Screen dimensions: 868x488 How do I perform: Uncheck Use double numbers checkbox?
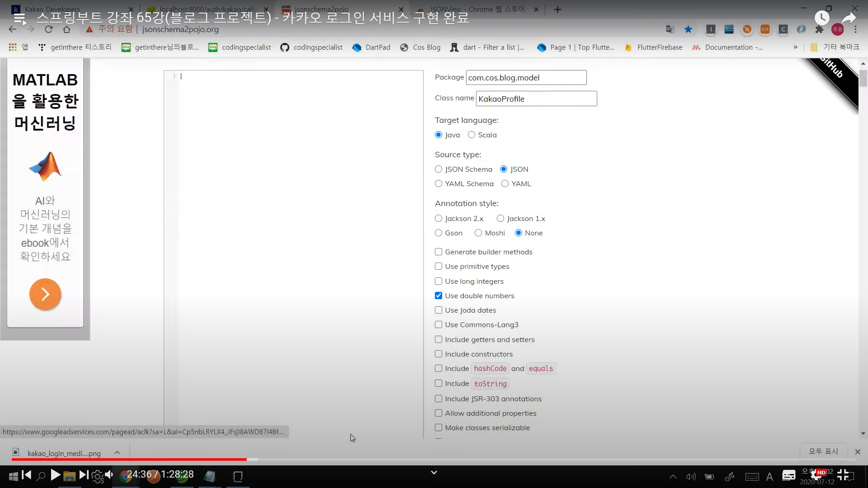pos(439,296)
